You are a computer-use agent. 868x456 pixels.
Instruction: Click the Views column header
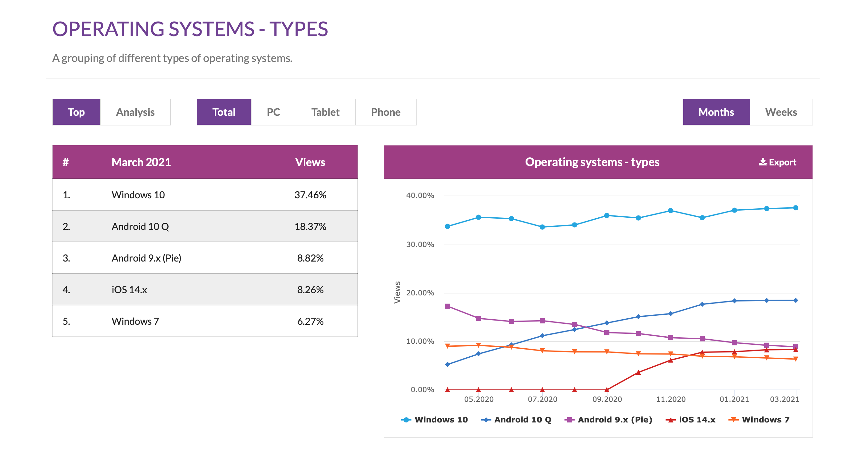click(310, 162)
